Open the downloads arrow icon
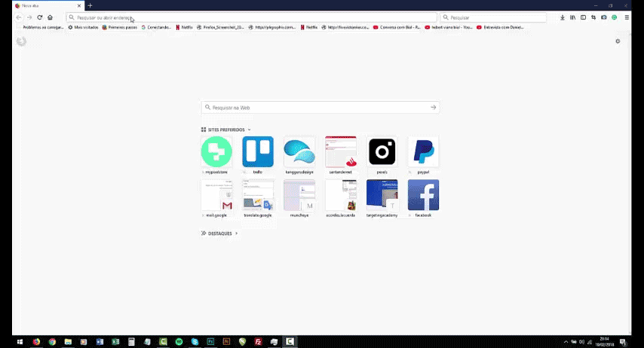The image size is (644, 348). (x=563, y=17)
